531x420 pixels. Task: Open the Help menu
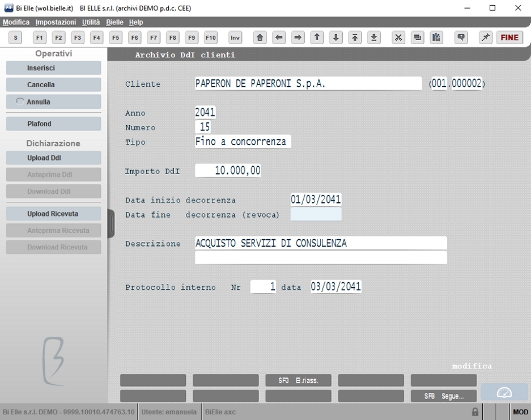pyautogui.click(x=136, y=22)
